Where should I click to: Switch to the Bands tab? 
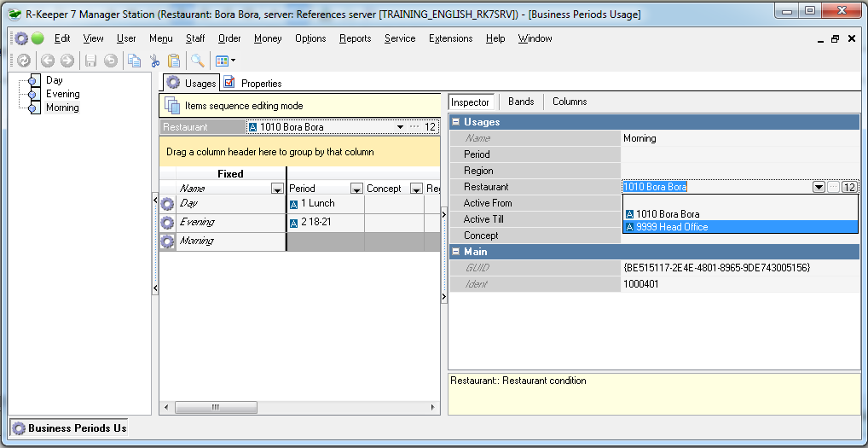point(521,102)
